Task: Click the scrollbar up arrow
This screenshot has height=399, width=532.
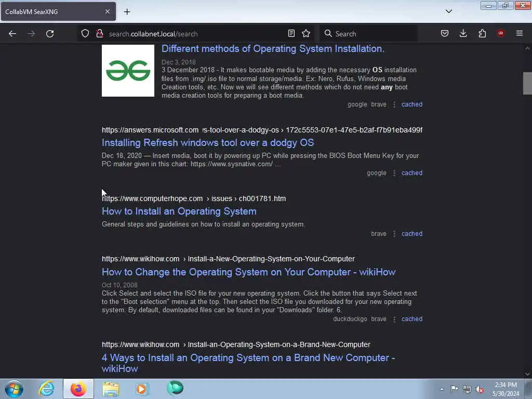Action: (x=527, y=48)
